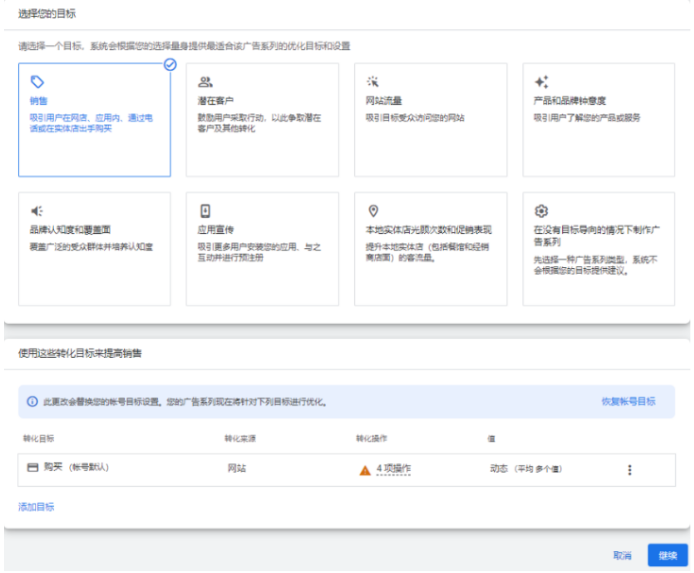This screenshot has width=694, height=573.
Task: Click the 添加目标 link
Action: (36, 507)
